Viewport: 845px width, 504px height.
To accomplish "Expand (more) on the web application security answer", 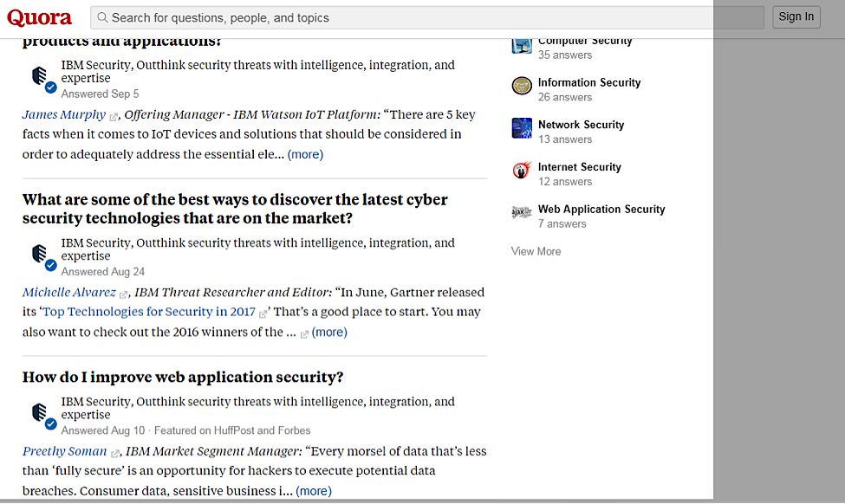I will coord(314,491).
